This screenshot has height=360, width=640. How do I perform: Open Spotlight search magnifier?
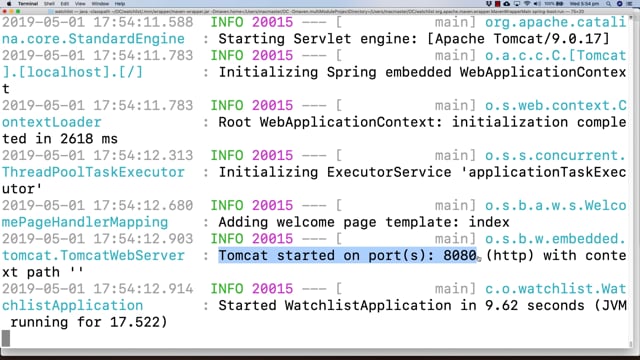coord(609,3)
